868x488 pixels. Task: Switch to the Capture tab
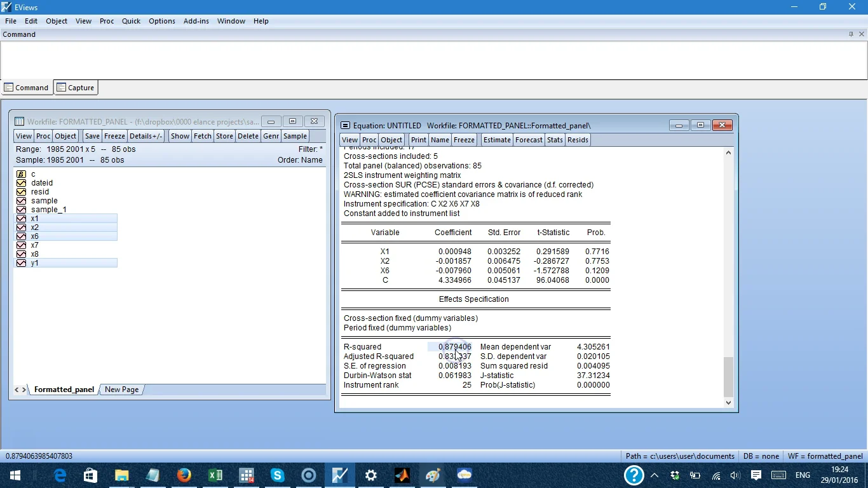[76, 88]
